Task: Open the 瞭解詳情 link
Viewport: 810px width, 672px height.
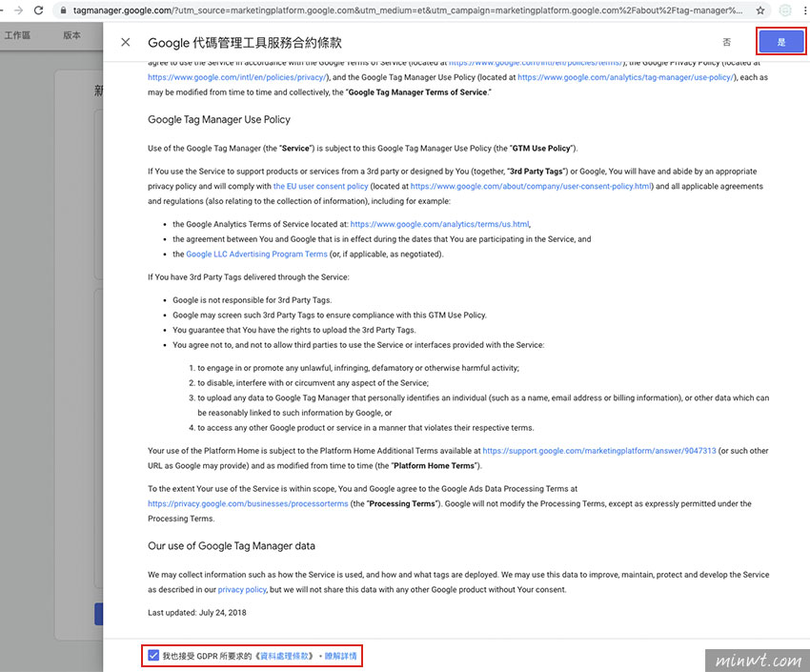Action: click(x=340, y=656)
